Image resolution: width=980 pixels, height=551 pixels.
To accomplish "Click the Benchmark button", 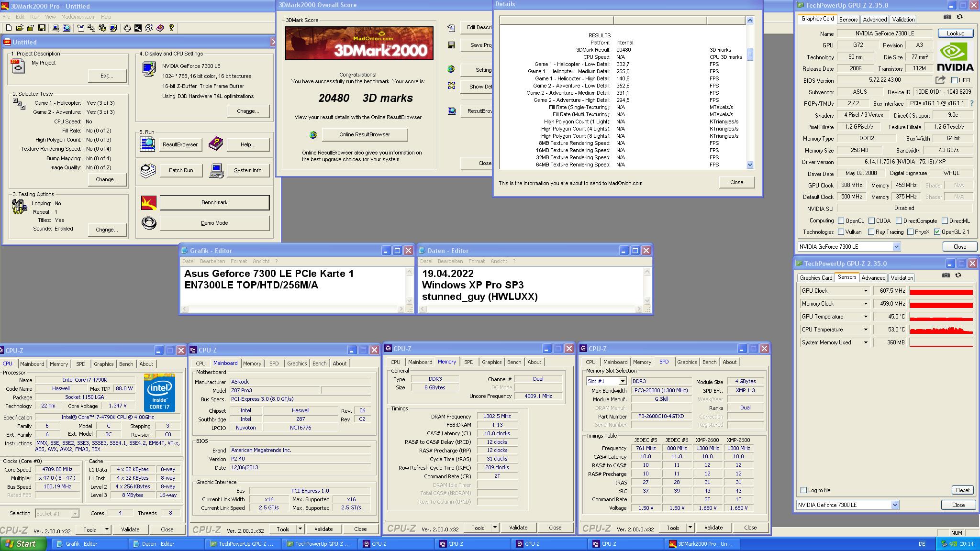I will pyautogui.click(x=214, y=203).
